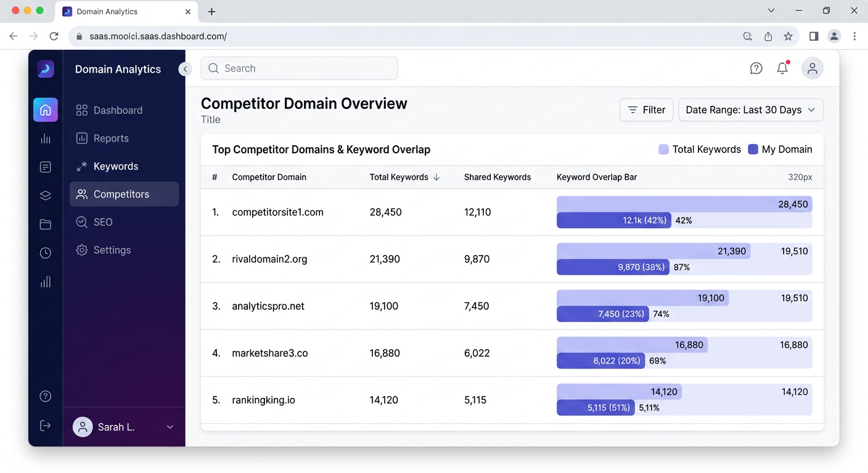868x473 pixels.
Task: Open a new browser tab
Action: coord(211,12)
